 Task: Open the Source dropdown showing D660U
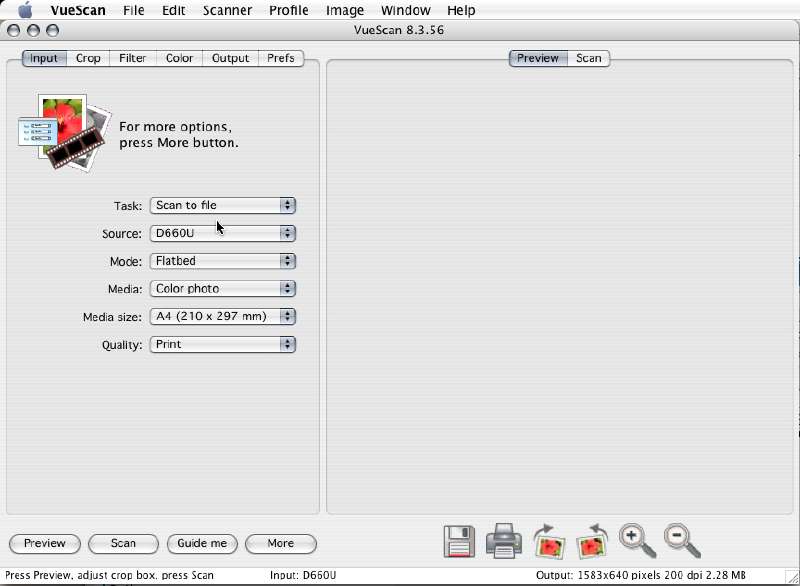[x=222, y=233]
